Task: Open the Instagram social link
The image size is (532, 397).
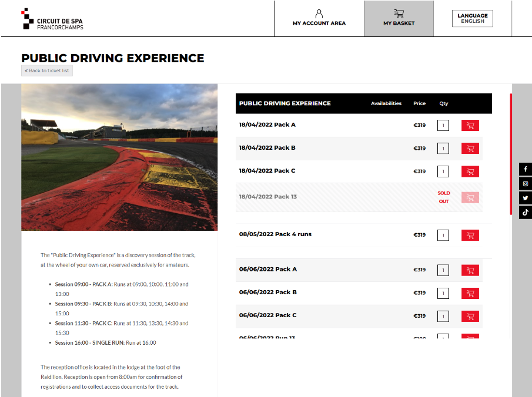Action: point(526,184)
